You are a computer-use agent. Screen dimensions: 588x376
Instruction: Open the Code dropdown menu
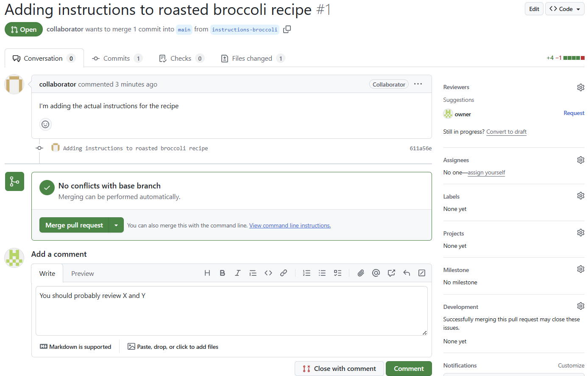(x=565, y=8)
